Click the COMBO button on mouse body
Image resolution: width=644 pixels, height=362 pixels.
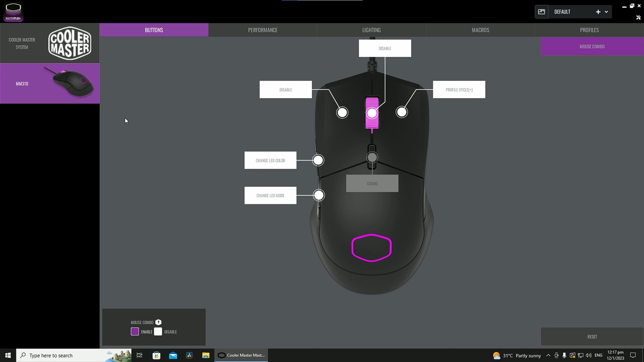(372, 183)
